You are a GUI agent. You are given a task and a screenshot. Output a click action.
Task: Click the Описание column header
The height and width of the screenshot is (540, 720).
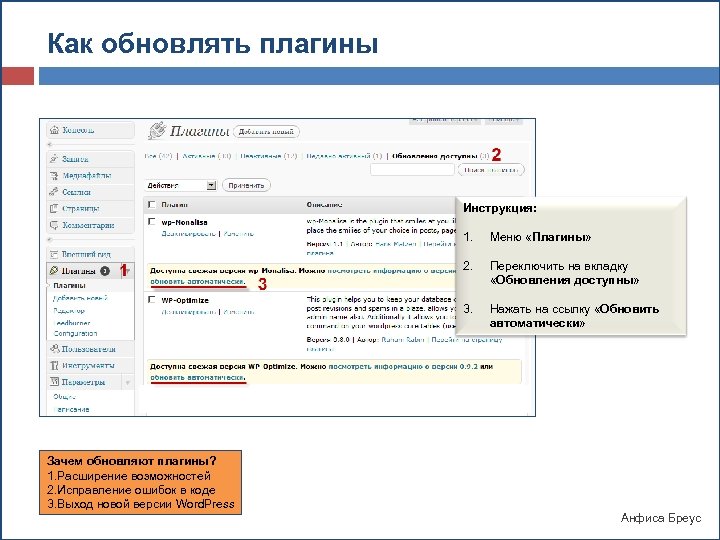pyautogui.click(x=324, y=205)
